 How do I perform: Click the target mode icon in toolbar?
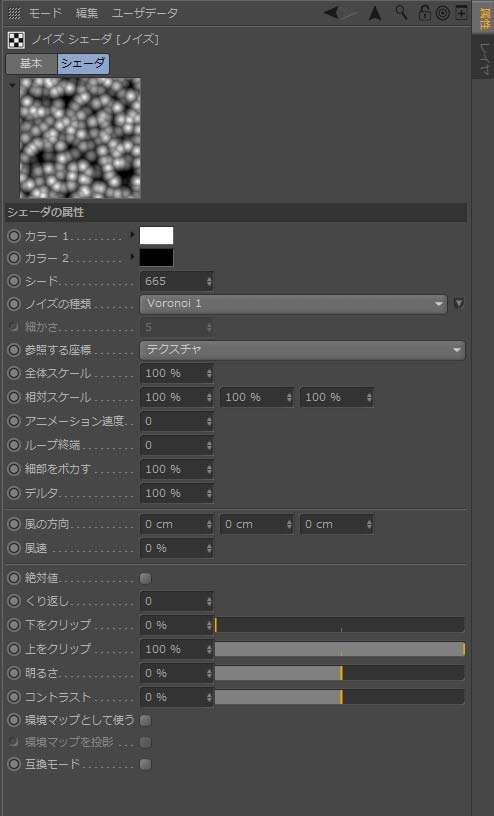pos(442,13)
